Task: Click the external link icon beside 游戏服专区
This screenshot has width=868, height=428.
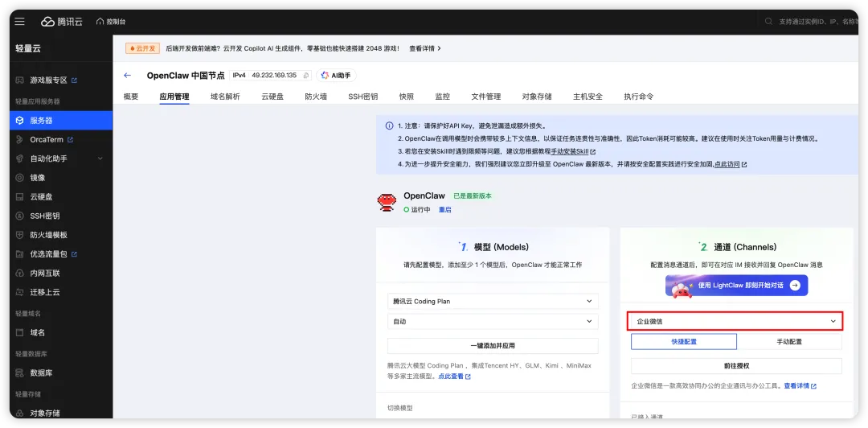Action: point(74,80)
